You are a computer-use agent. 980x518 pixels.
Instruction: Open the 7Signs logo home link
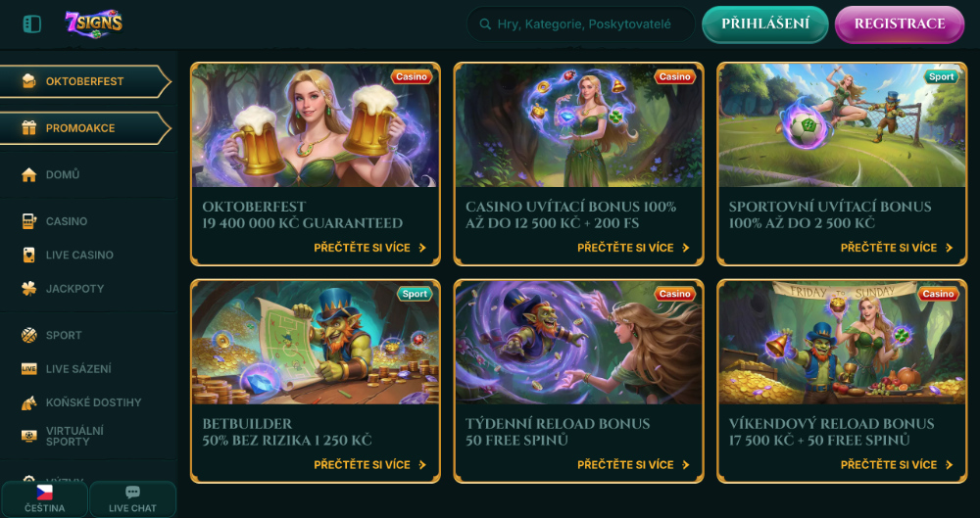pyautogui.click(x=94, y=24)
